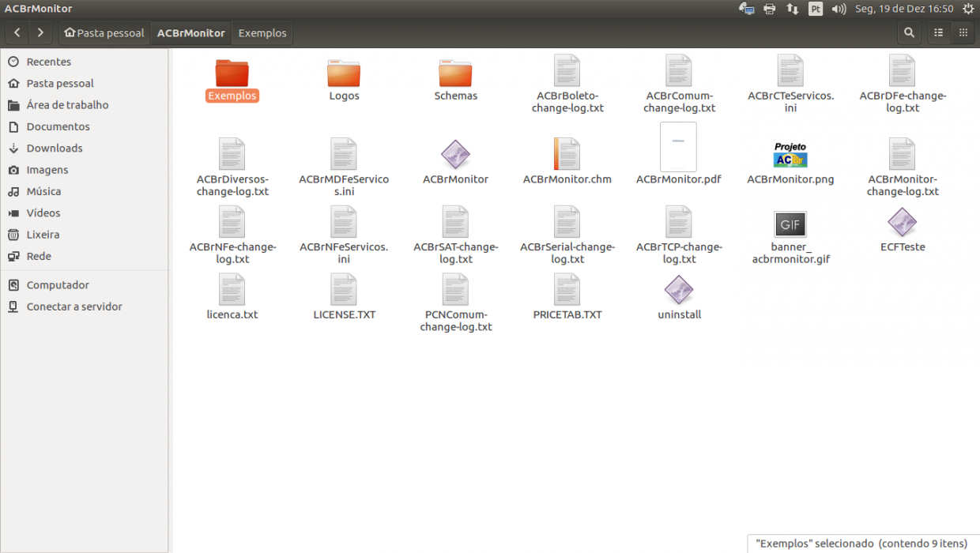Go back to previous folder
980x553 pixels.
pos(17,32)
